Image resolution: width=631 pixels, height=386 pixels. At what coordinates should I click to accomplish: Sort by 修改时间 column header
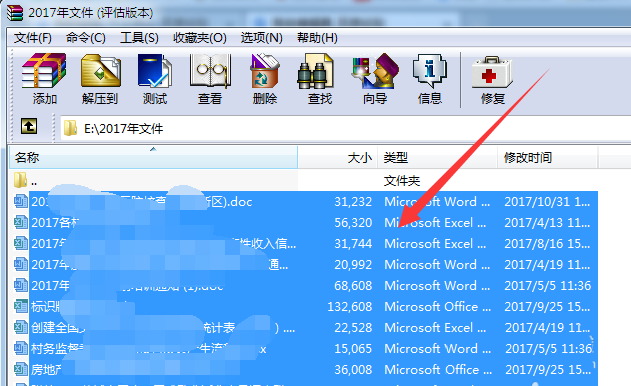point(548,157)
